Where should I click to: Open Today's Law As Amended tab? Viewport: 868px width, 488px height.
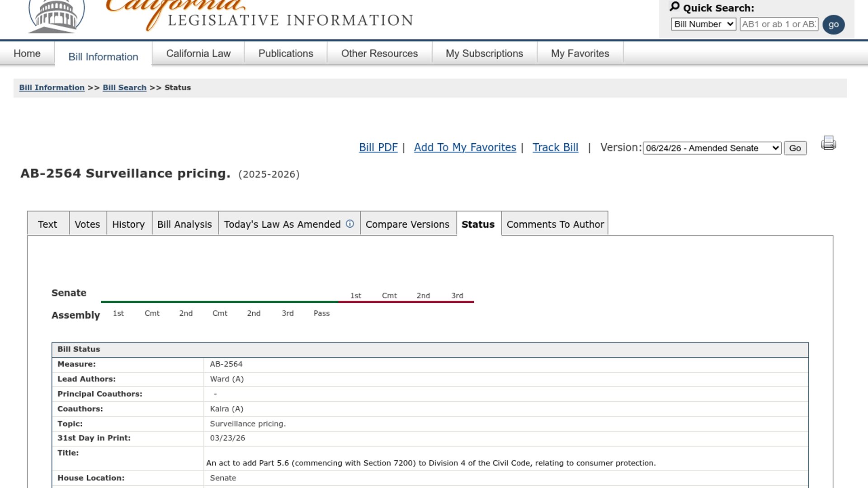pos(282,224)
